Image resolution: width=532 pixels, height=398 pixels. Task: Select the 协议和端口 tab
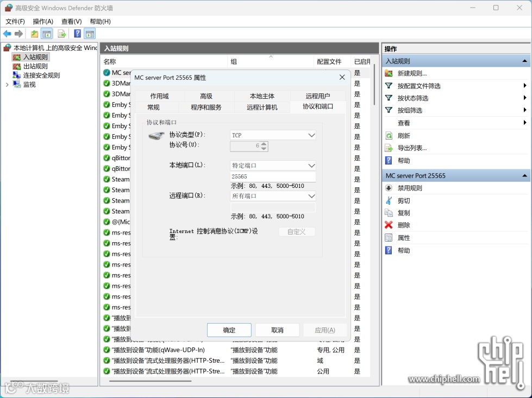pos(317,106)
